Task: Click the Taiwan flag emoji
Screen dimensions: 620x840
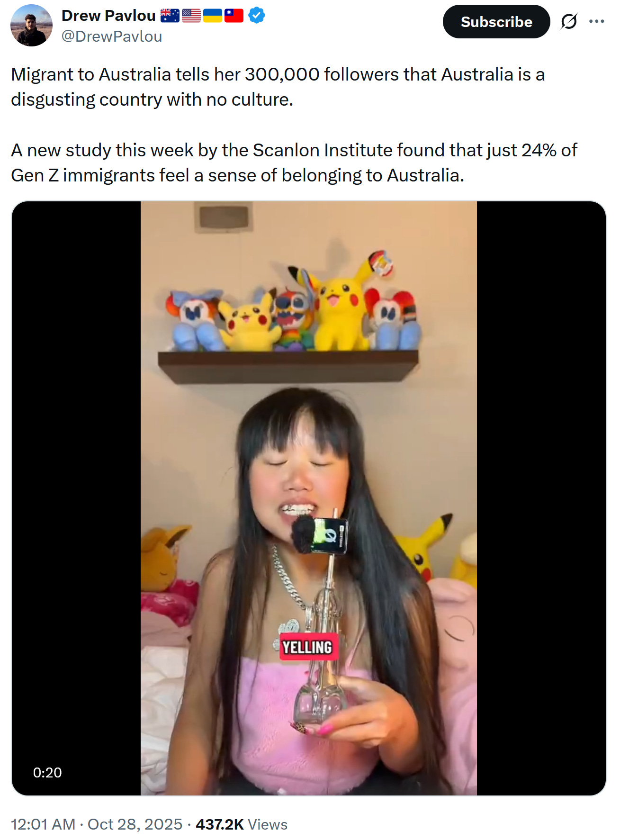Action: pyautogui.click(x=234, y=16)
